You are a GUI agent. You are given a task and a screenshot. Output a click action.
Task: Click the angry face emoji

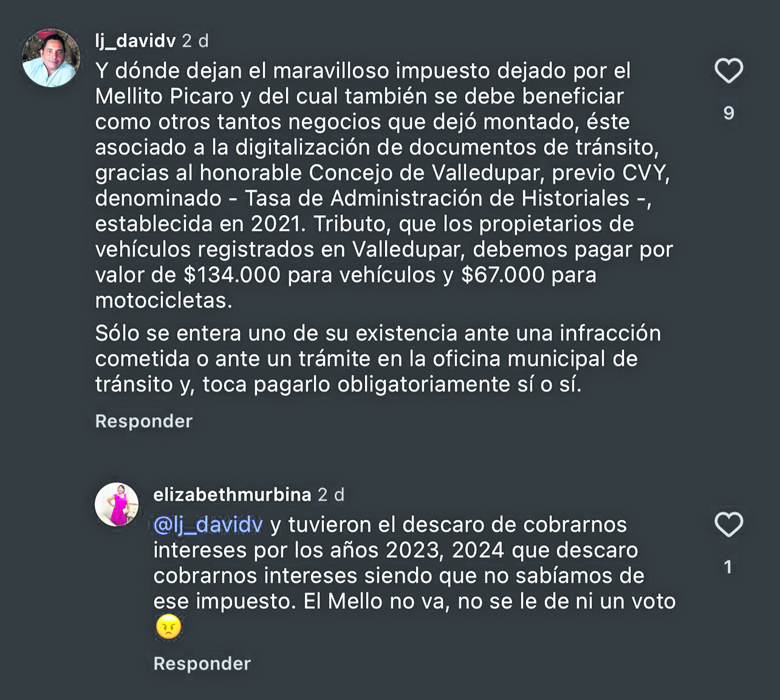pyautogui.click(x=169, y=627)
